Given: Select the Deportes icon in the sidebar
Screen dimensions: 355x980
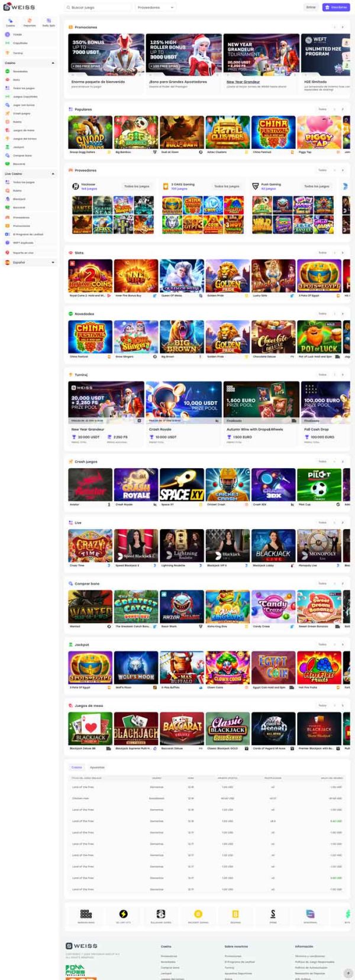Looking at the screenshot, I should 30,21.
